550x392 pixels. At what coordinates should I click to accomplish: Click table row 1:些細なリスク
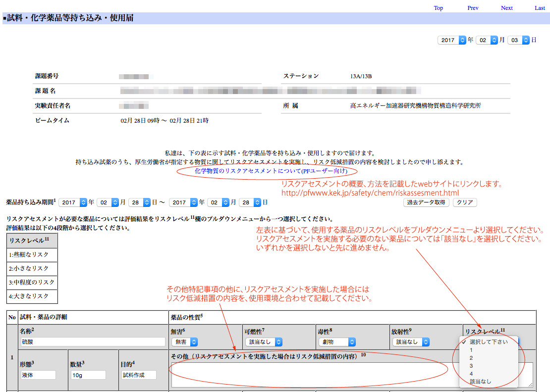[32, 255]
